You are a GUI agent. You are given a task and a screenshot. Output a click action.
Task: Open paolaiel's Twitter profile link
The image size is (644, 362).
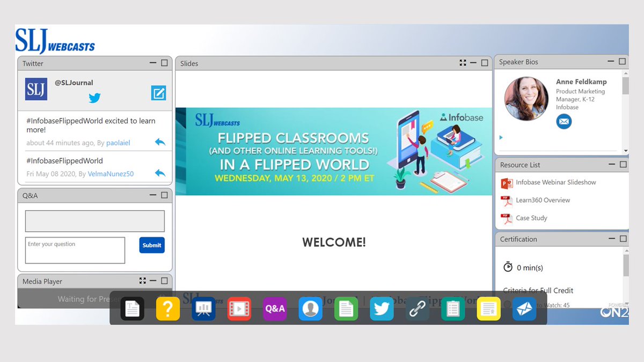tap(117, 143)
